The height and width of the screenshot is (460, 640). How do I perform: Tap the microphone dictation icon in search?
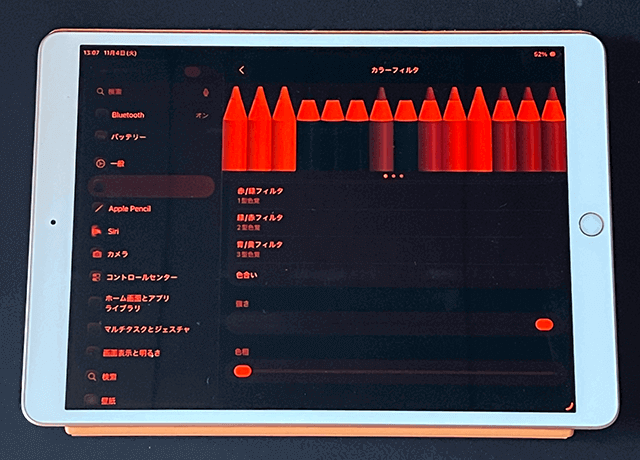point(206,92)
